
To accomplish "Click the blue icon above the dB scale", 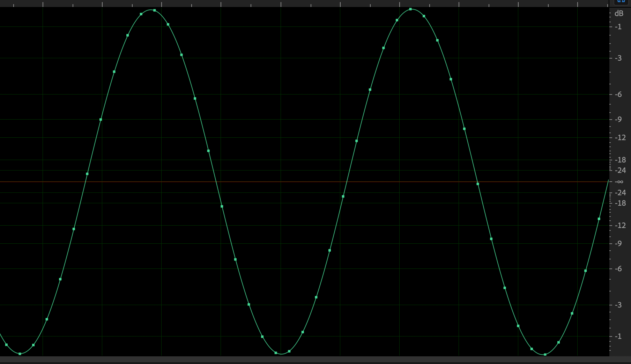I will click(x=621, y=1).
